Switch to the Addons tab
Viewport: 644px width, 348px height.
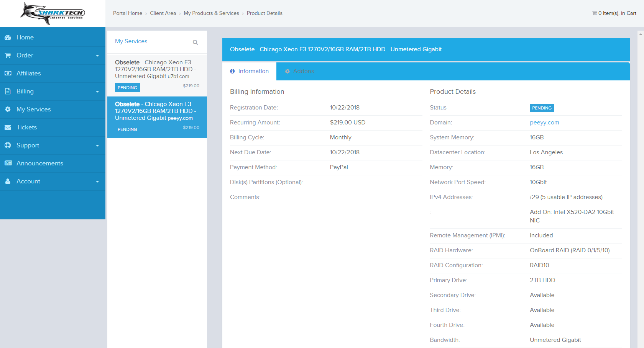tap(299, 71)
